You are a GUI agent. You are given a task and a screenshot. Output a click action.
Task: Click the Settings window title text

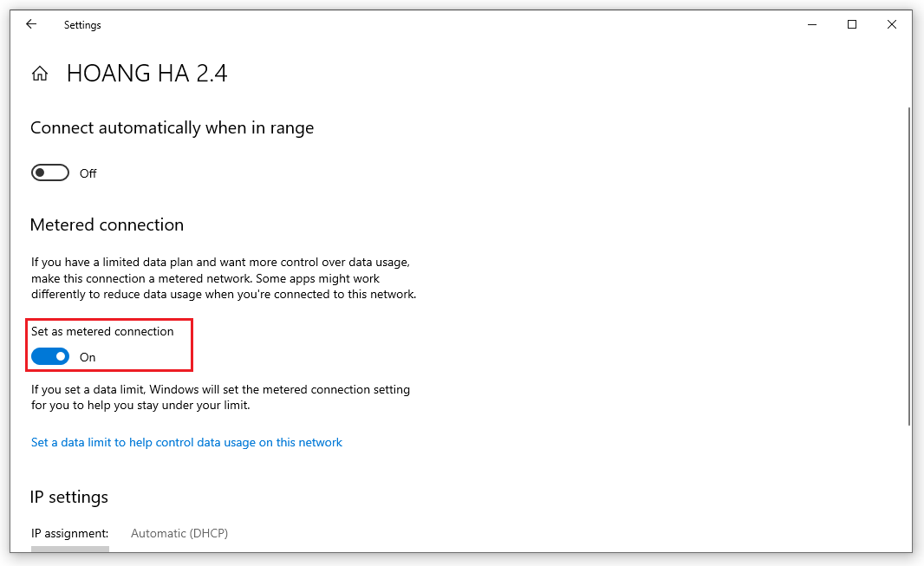(x=82, y=25)
